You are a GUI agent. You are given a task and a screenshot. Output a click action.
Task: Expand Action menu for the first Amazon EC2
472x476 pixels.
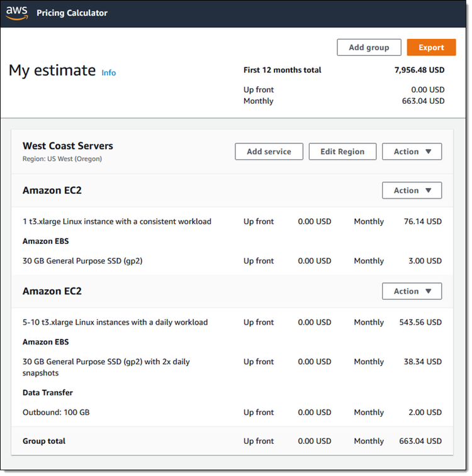click(412, 191)
